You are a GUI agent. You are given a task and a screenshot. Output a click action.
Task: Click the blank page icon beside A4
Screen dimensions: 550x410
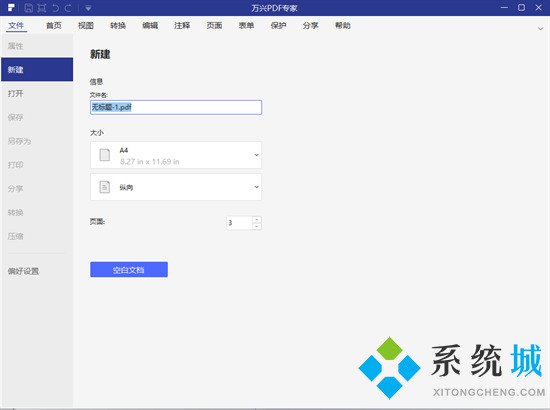pos(105,155)
